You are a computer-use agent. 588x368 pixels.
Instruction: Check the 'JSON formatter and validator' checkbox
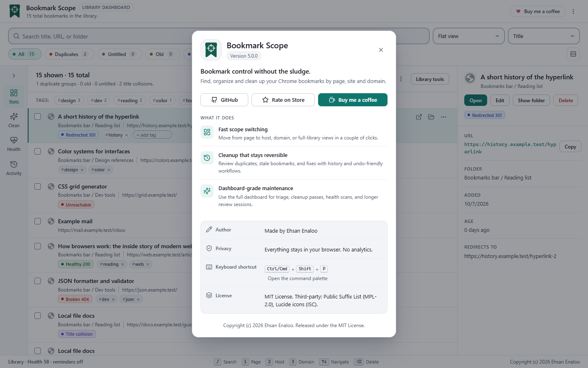[x=38, y=281]
